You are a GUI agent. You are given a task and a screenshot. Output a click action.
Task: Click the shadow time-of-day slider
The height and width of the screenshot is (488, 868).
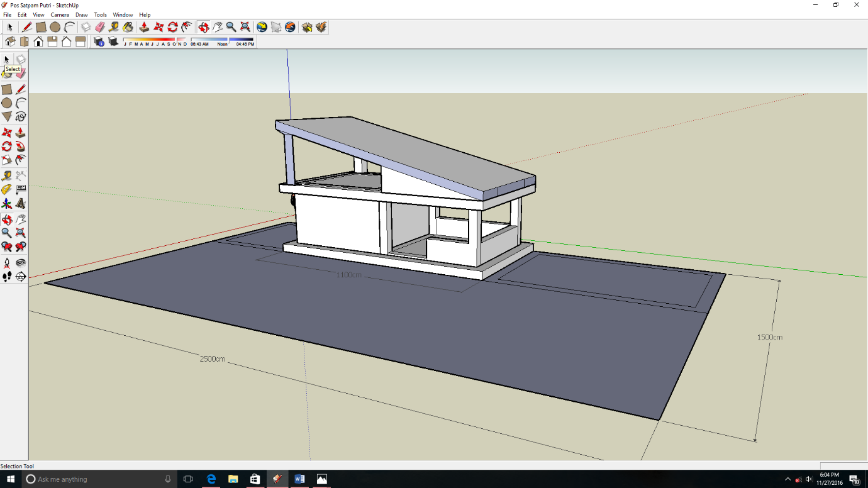point(222,40)
